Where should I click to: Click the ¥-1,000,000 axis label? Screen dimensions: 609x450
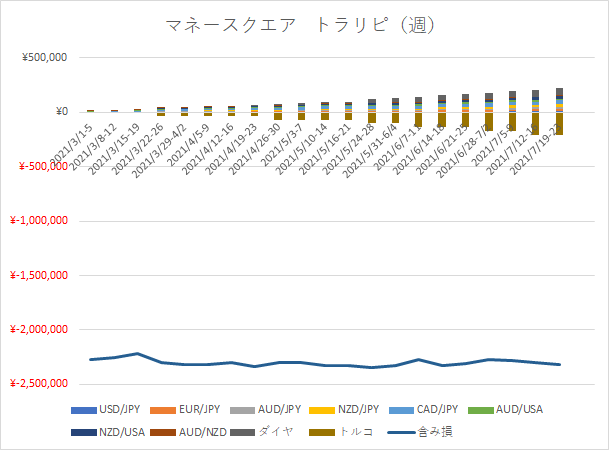pos(39,221)
